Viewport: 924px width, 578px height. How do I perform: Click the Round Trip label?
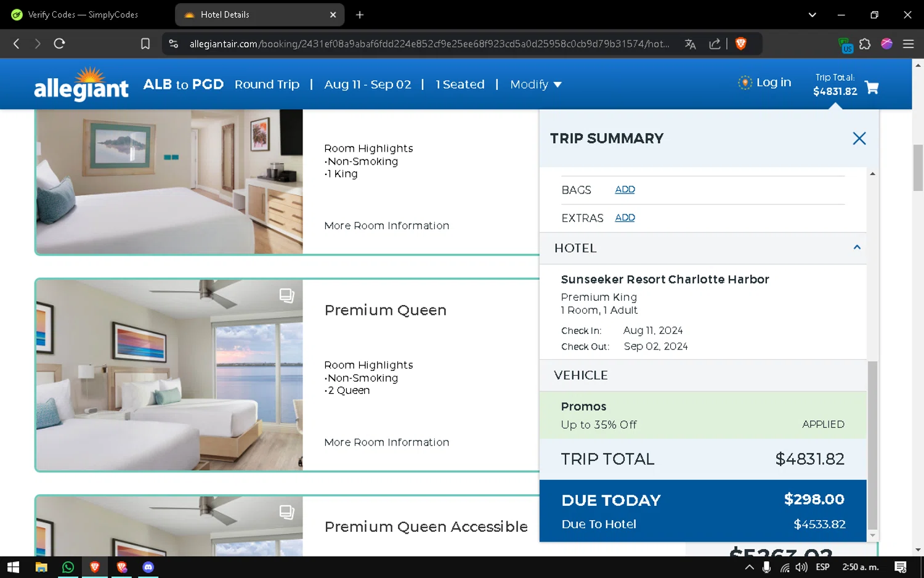click(267, 84)
